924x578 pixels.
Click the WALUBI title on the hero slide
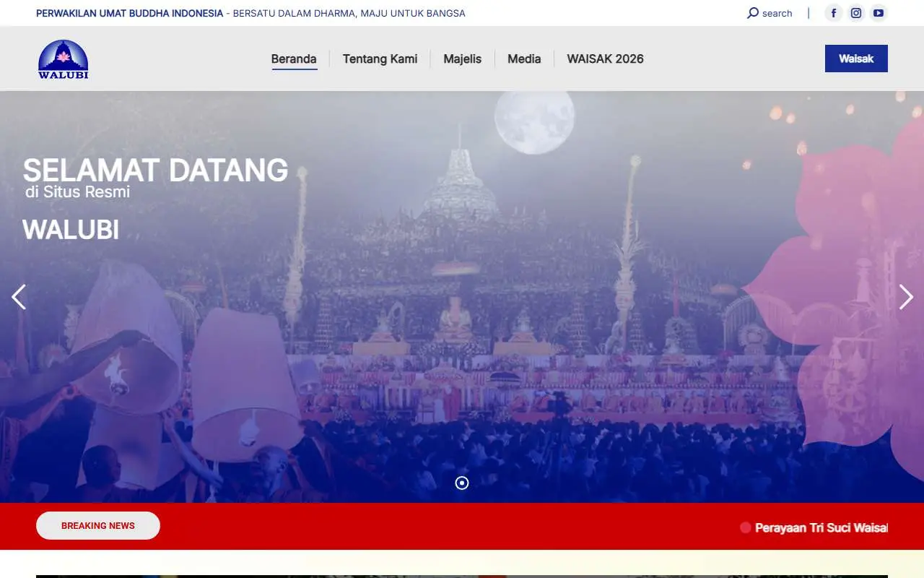coord(71,230)
